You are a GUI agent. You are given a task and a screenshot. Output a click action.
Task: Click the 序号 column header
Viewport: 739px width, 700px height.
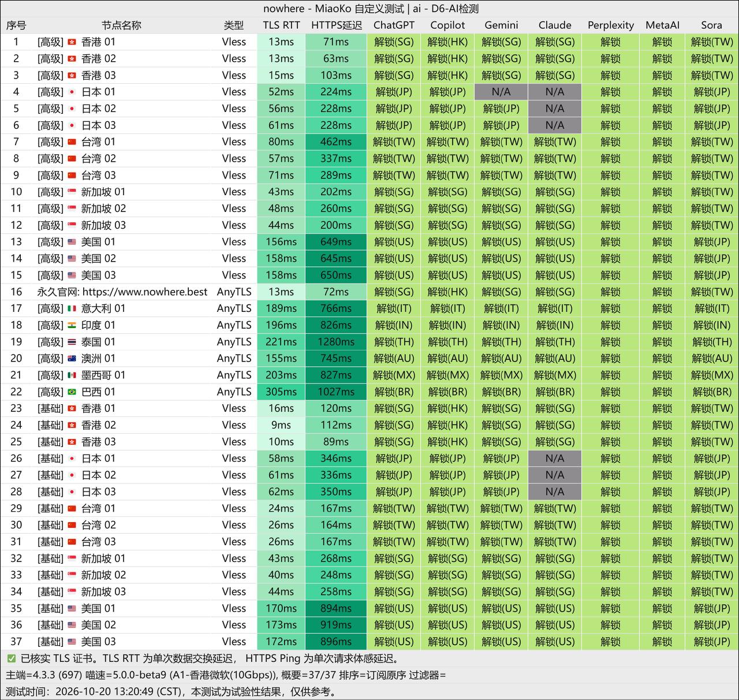(x=16, y=25)
